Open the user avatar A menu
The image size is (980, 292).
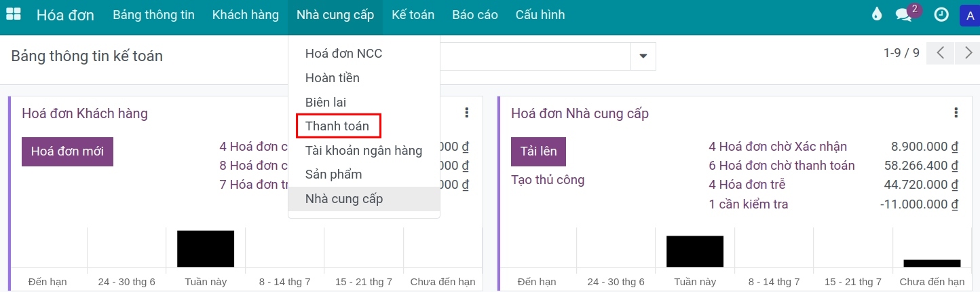point(969,15)
